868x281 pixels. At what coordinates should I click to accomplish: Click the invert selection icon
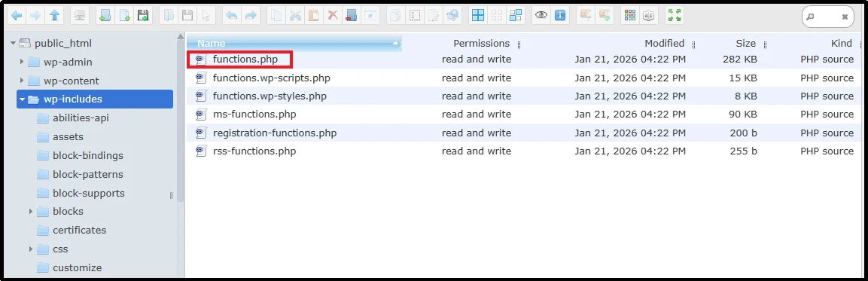pos(516,16)
